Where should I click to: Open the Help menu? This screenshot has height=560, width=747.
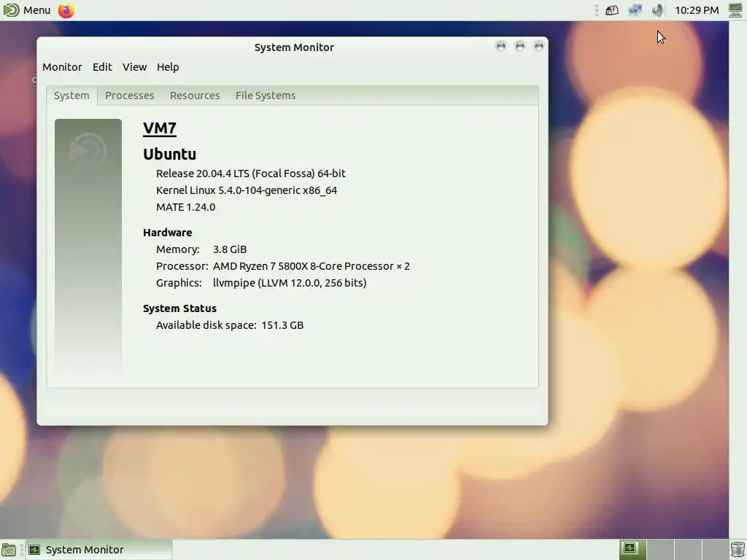tap(168, 67)
